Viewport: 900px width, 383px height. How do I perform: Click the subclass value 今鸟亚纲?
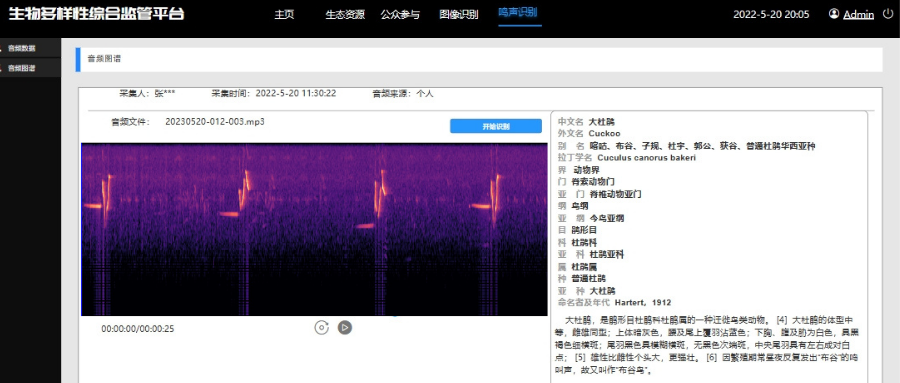click(x=607, y=218)
